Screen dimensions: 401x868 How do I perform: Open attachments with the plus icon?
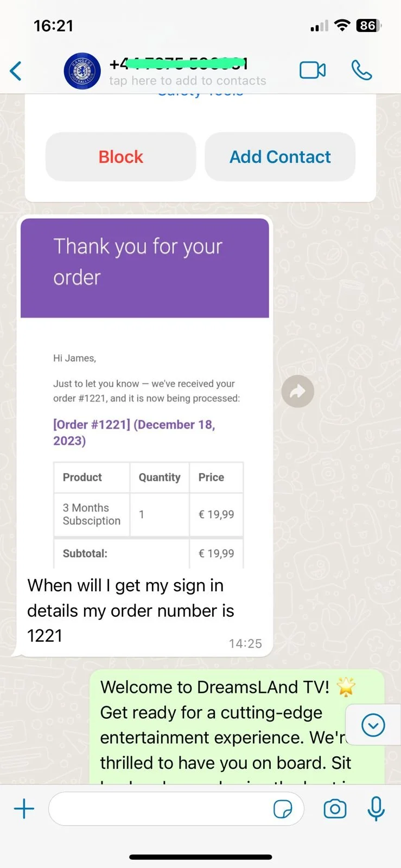point(24,809)
